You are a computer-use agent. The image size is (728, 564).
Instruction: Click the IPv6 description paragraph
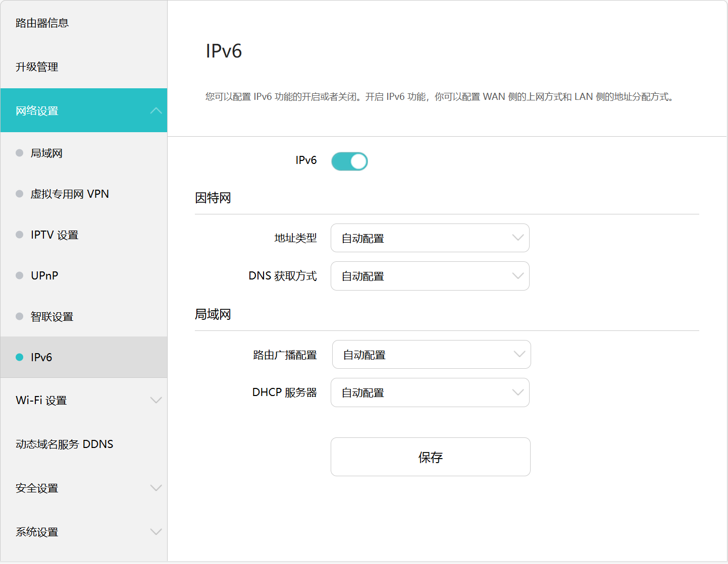(440, 96)
